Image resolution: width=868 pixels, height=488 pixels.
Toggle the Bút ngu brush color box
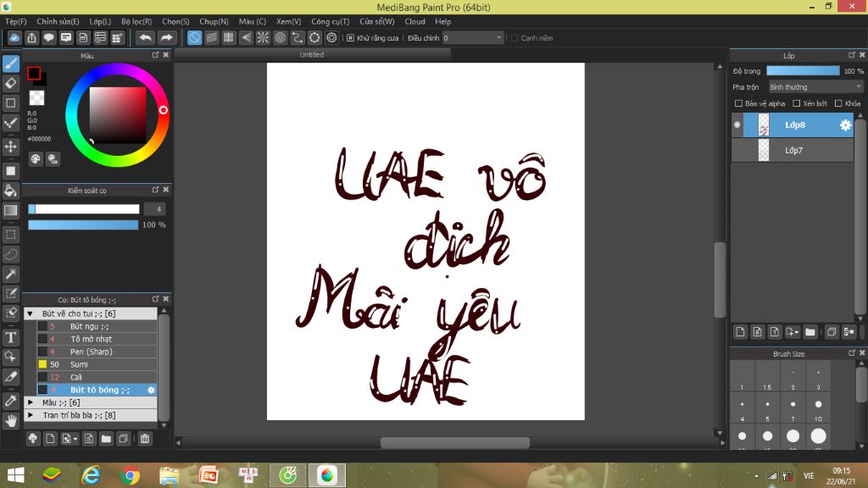[42, 326]
